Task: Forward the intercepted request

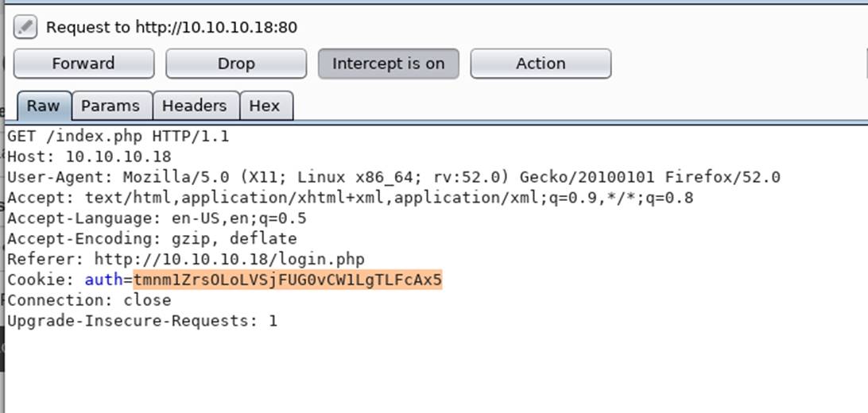Action: (83, 64)
